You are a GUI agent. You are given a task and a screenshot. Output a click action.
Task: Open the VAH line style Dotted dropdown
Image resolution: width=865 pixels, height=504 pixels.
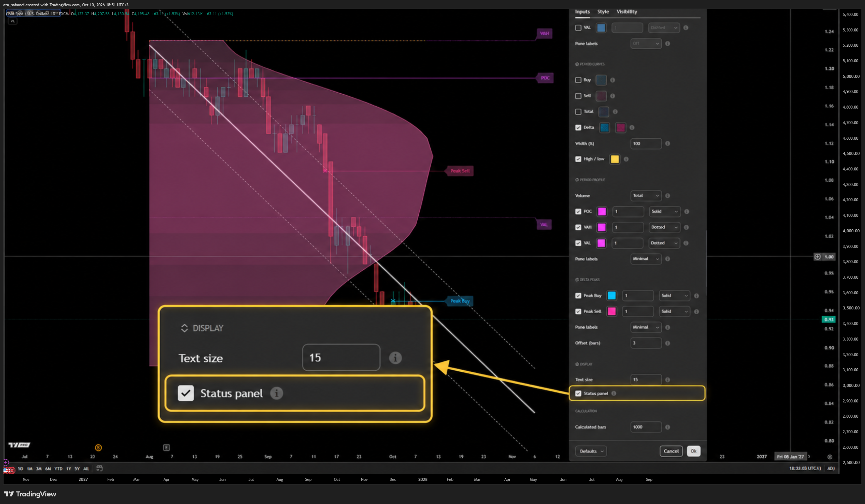pyautogui.click(x=665, y=227)
